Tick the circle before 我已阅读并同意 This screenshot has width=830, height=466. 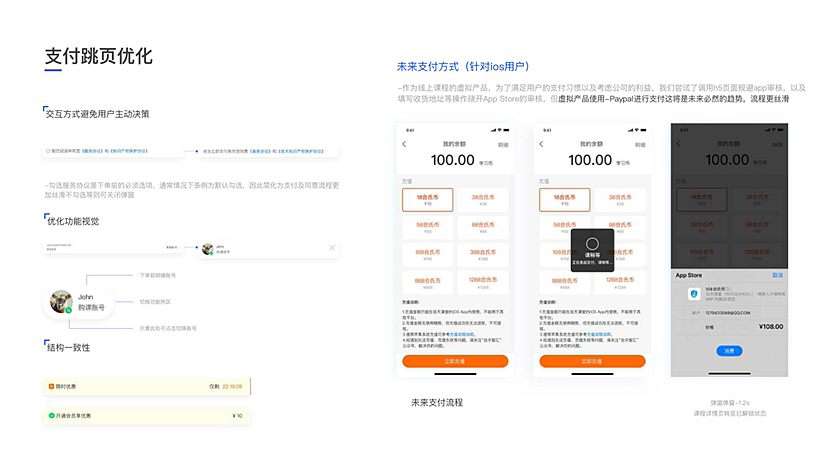48,151
